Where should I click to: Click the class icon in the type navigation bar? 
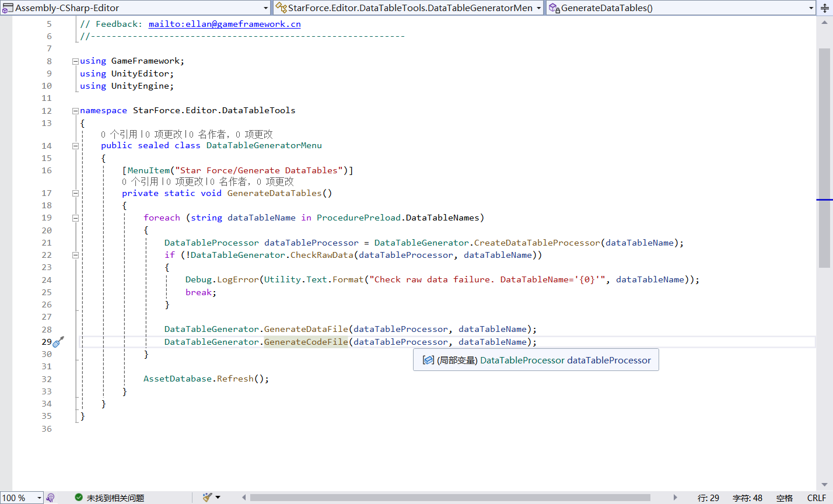point(281,8)
